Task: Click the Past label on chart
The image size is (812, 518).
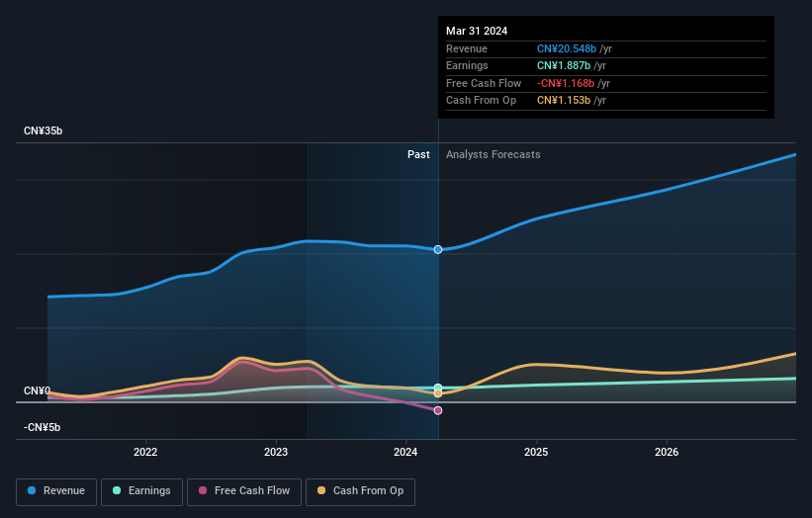Action: point(418,155)
